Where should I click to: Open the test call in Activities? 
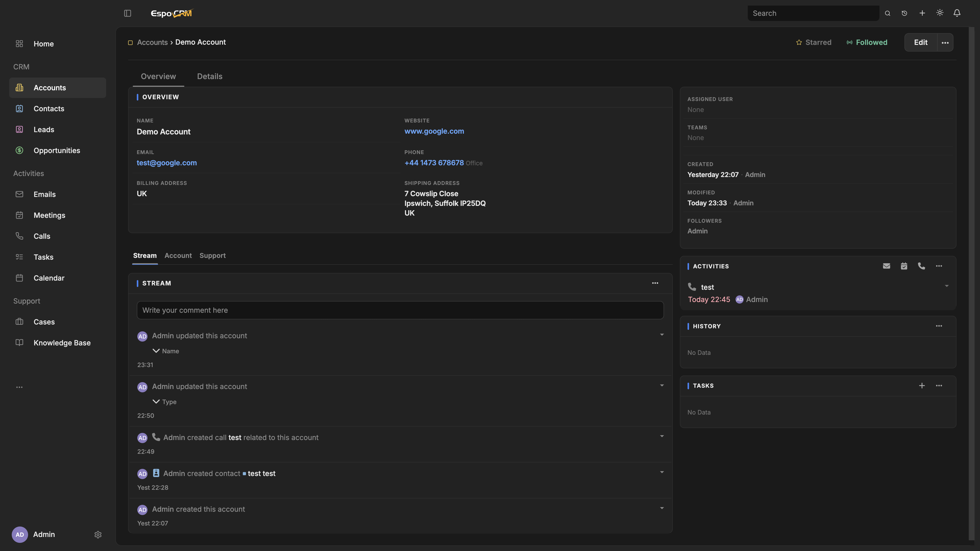(x=708, y=287)
